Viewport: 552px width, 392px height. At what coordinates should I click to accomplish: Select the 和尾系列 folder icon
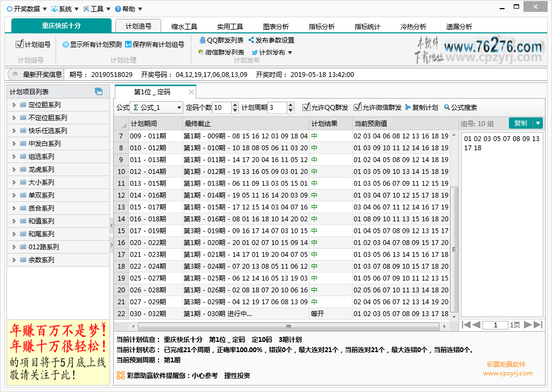click(23, 234)
